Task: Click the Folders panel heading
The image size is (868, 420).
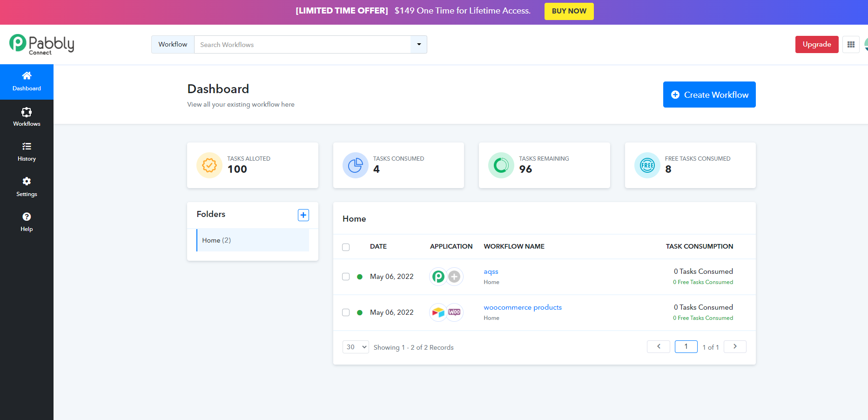Action: [211, 214]
